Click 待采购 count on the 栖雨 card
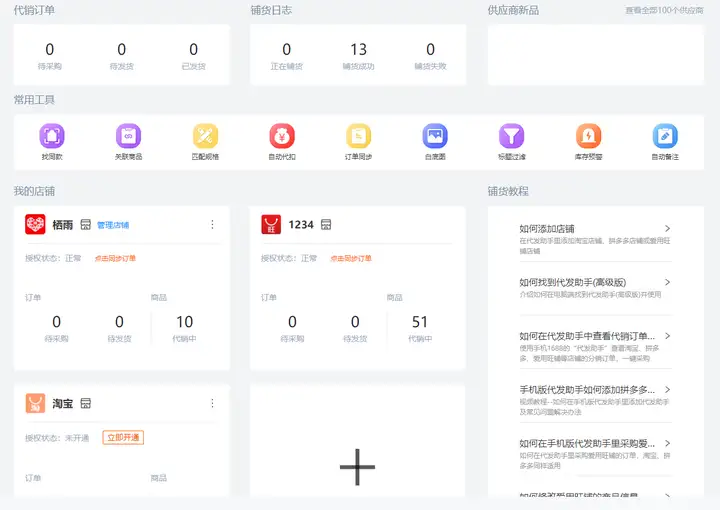 coord(56,322)
